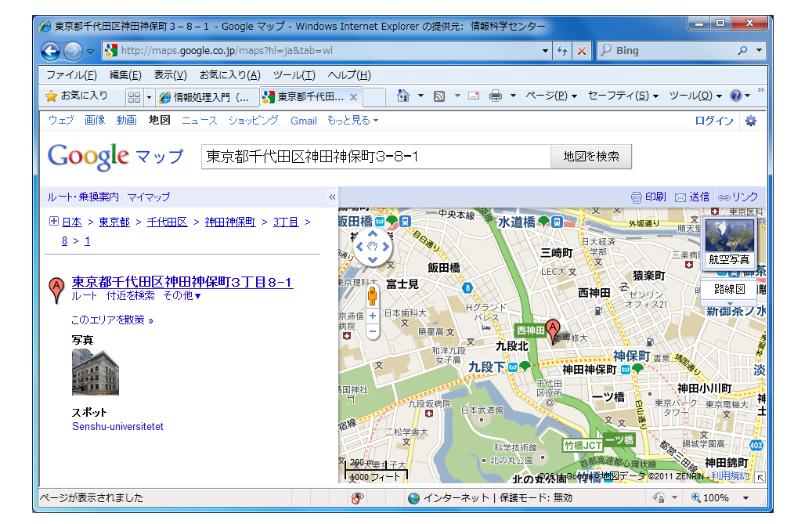Click the red A marker in results list
The height and width of the screenshot is (524, 812).
(56, 290)
